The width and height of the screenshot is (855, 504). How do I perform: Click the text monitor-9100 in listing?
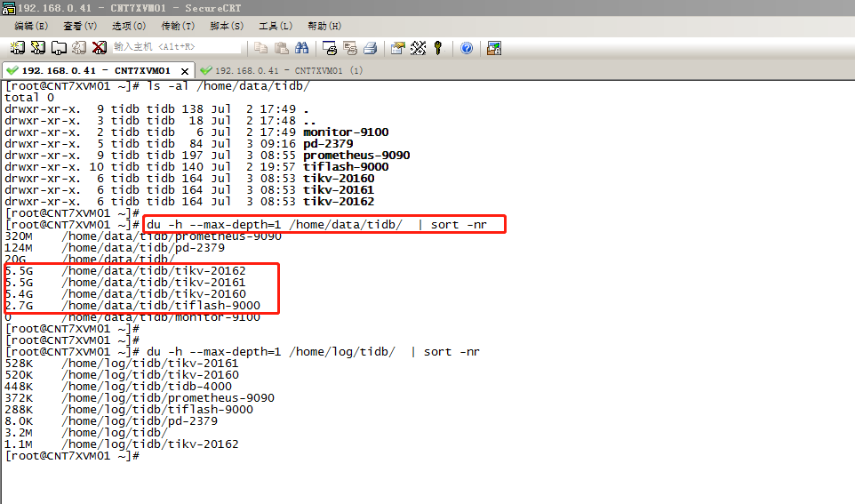[x=347, y=132]
